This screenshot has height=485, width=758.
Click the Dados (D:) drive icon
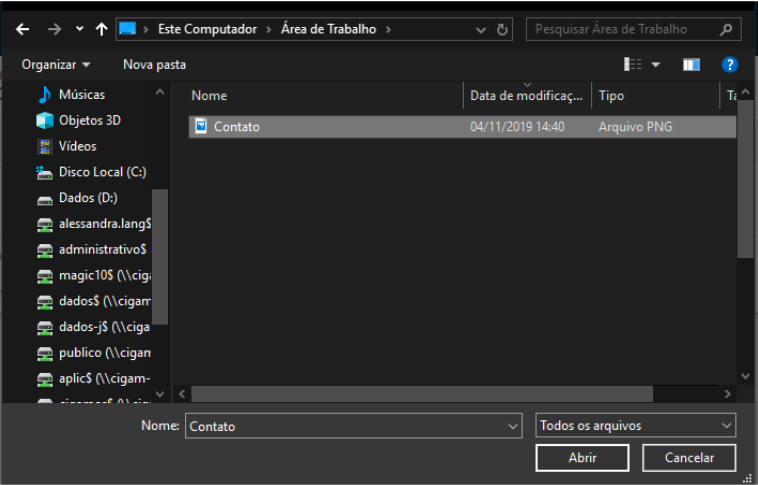[x=45, y=200]
